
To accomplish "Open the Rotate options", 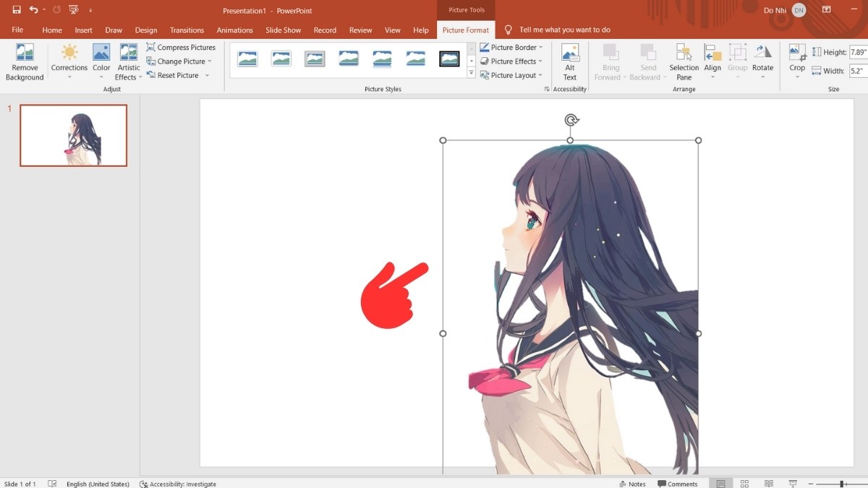I will tap(762, 62).
